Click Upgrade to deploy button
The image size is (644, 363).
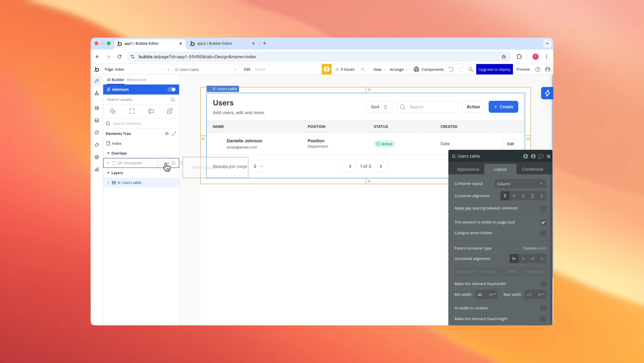tap(494, 69)
